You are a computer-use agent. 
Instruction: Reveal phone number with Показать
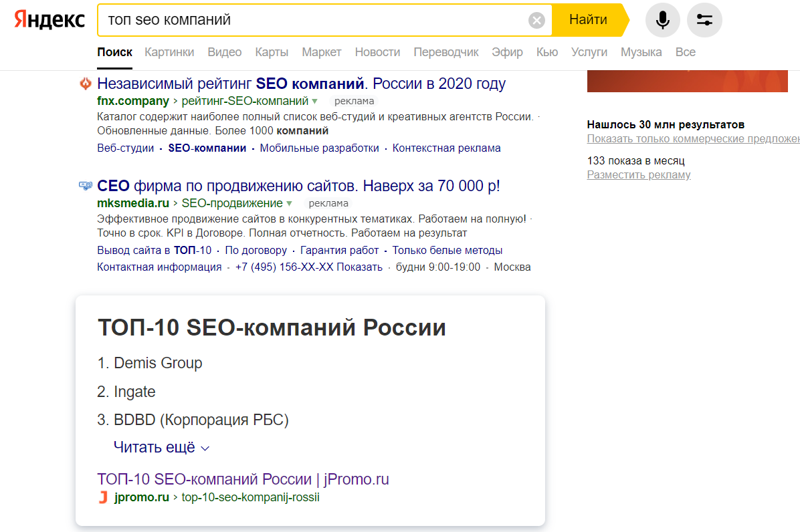coord(359,267)
